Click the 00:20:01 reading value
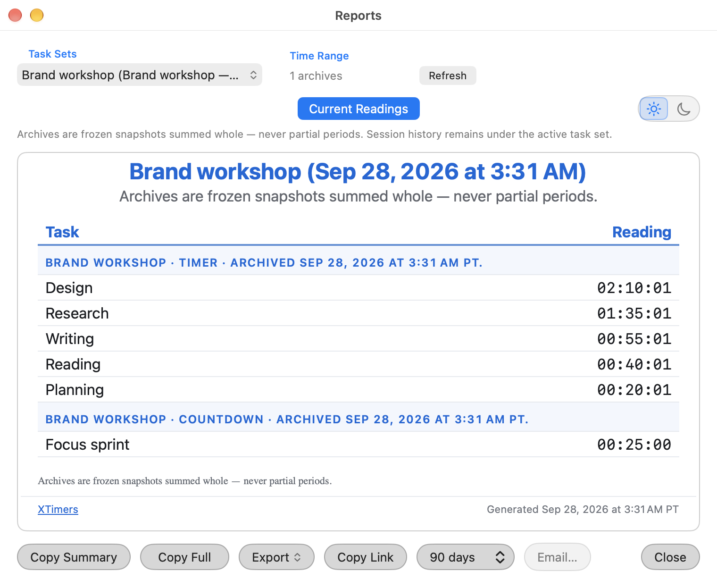 tap(634, 390)
